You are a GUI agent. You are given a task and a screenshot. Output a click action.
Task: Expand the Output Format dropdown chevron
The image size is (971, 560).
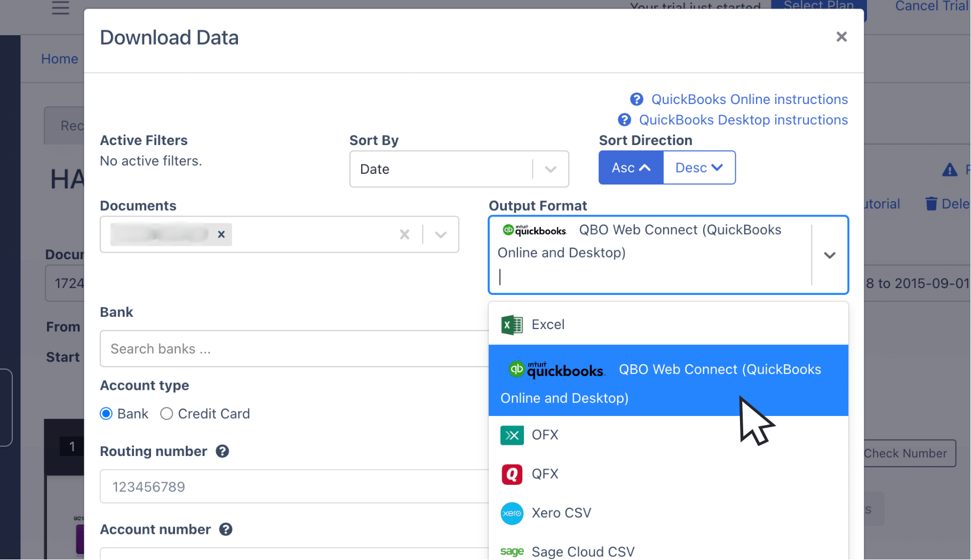coord(829,255)
